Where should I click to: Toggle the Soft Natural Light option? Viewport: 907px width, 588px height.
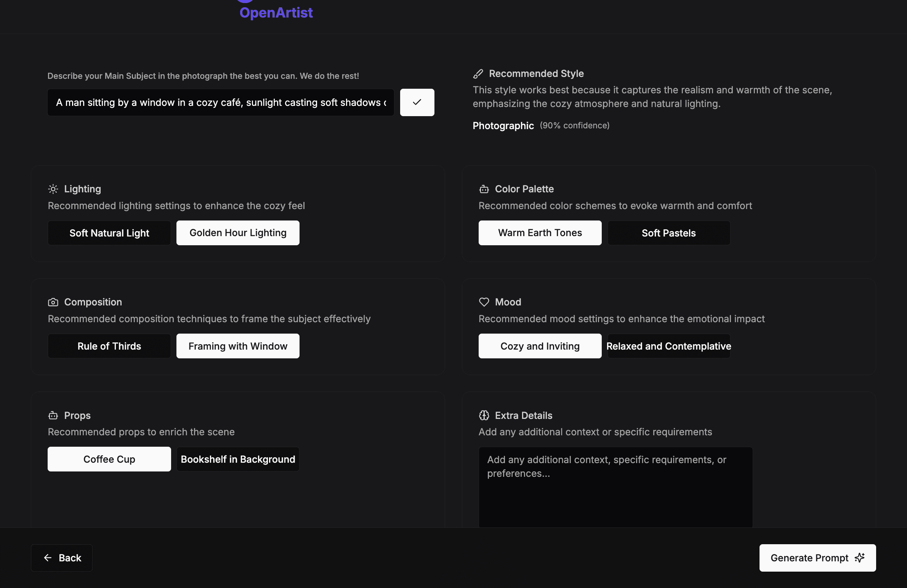pyautogui.click(x=109, y=233)
